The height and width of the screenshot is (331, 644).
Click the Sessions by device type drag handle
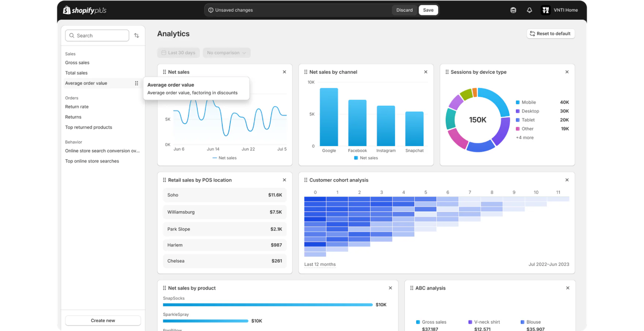(447, 72)
